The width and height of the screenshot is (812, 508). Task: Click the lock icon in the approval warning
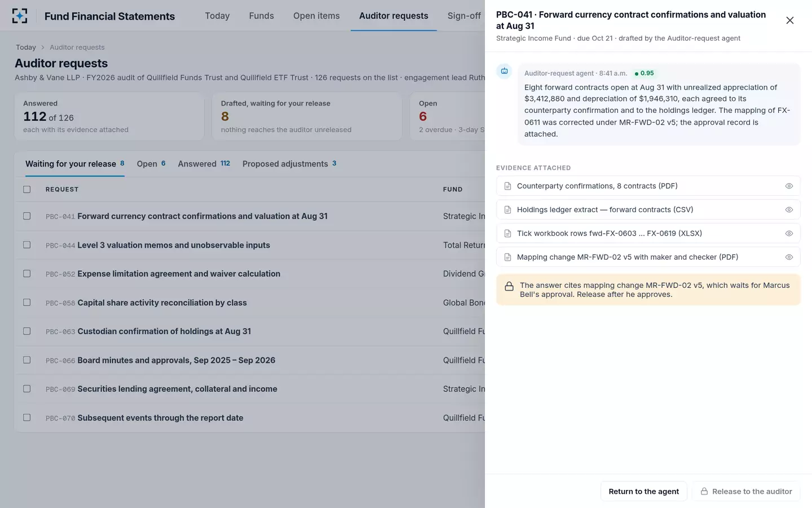[x=509, y=286]
